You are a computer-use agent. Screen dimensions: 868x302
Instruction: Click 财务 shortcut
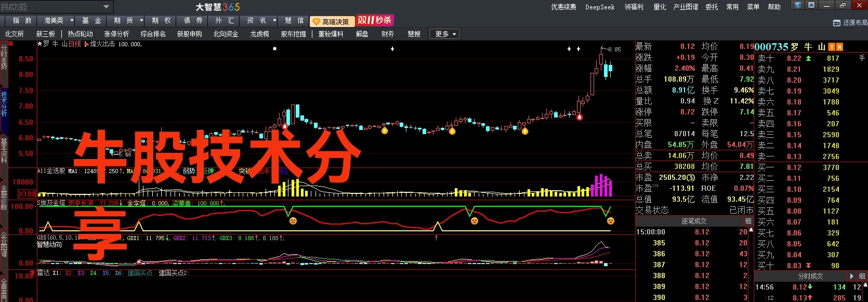pos(387,34)
